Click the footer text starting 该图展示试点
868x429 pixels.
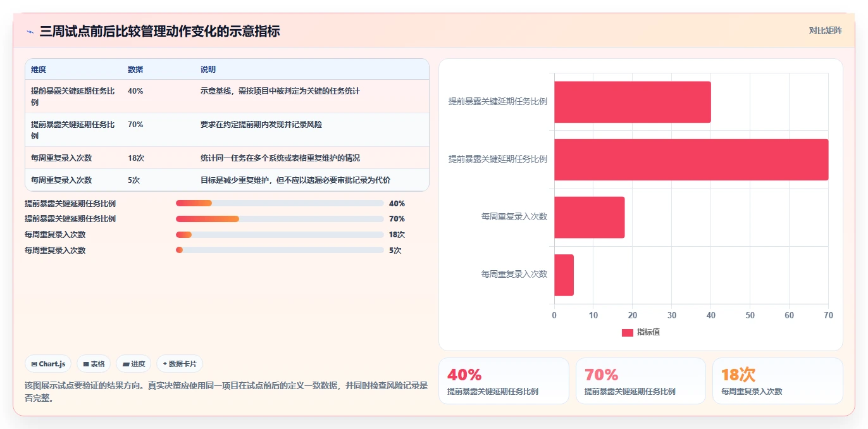tap(226, 392)
